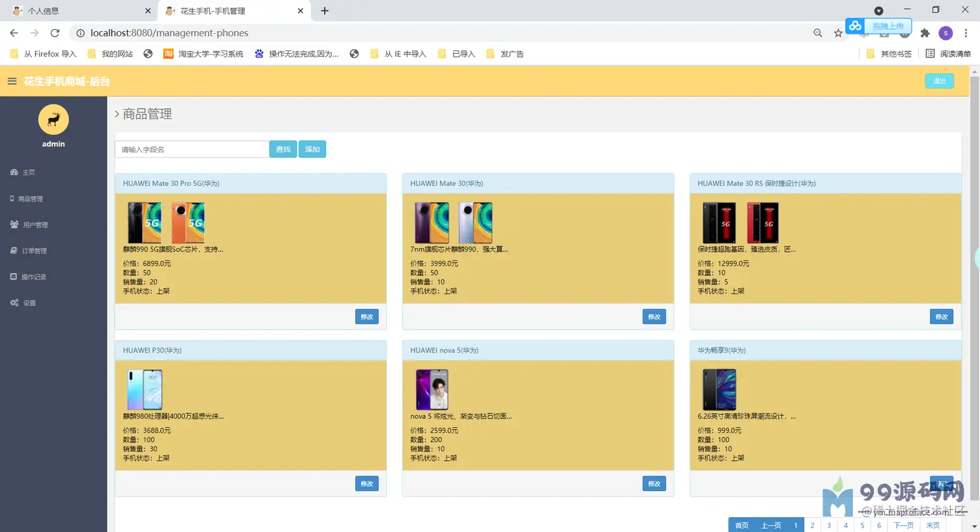
Task: Open 订单管理 in the sidebar
Action: click(29, 251)
